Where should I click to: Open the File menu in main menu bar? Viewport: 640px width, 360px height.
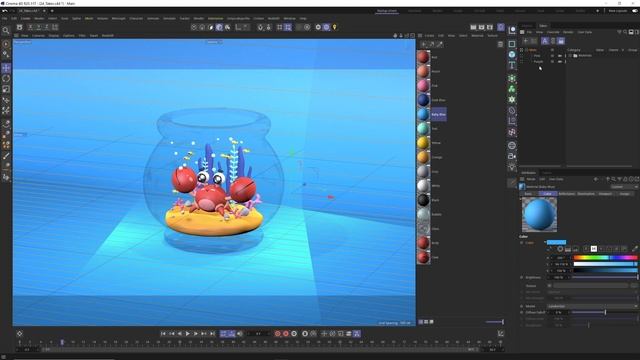[4, 18]
